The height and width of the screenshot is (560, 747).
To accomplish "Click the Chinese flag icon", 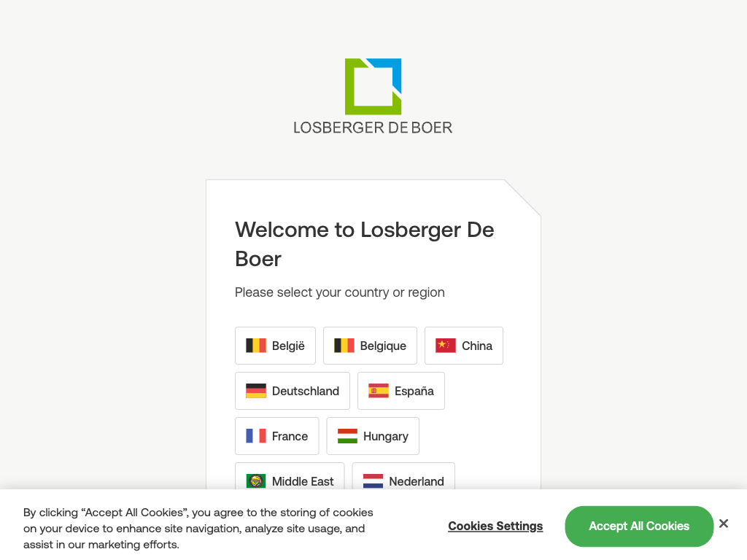I will pos(446,346).
